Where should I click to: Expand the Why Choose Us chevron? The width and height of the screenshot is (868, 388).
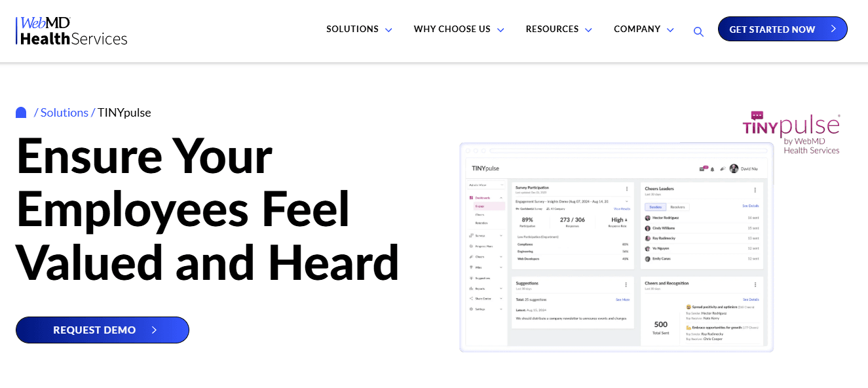pyautogui.click(x=500, y=30)
